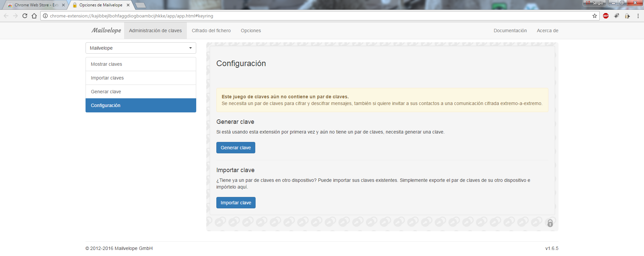644x256 pixels.
Task: Click the padlock icon below the Configuración panel
Action: pyautogui.click(x=550, y=223)
